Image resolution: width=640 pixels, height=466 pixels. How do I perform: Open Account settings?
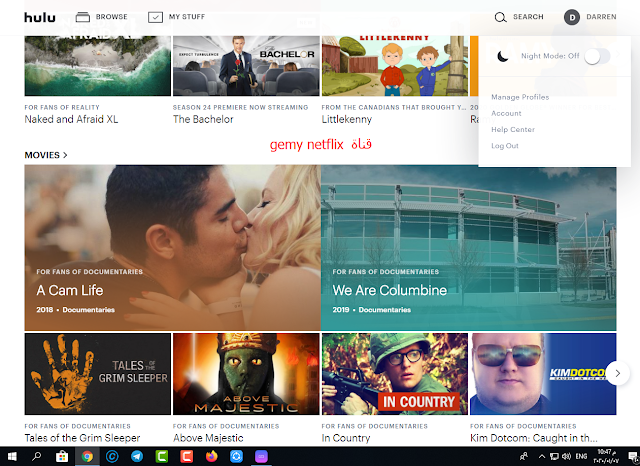point(506,113)
